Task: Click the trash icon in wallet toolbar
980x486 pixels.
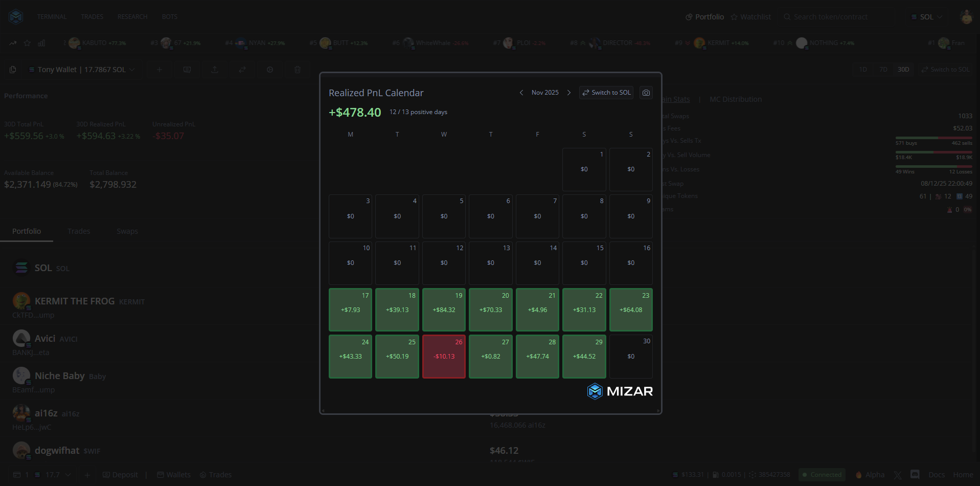Action: 298,70
